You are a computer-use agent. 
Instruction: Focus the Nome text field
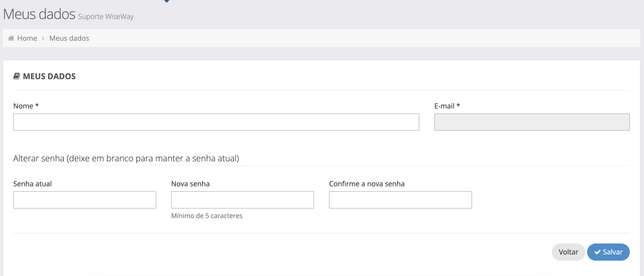click(x=216, y=122)
